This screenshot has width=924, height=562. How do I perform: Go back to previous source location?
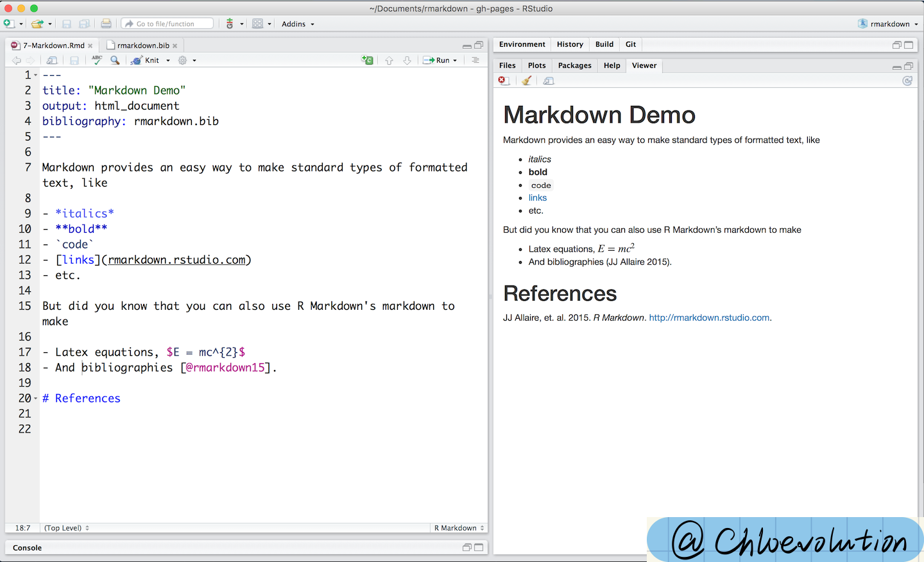[x=17, y=60]
